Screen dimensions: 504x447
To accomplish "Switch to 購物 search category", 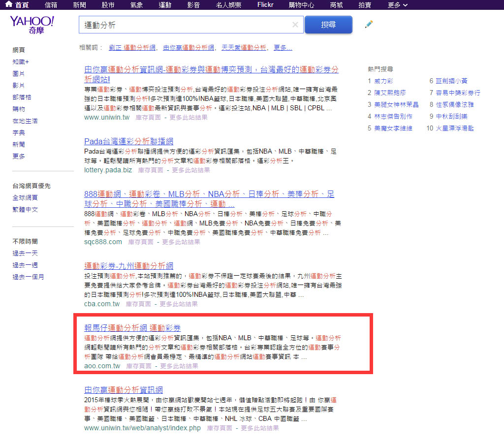I will point(19,109).
